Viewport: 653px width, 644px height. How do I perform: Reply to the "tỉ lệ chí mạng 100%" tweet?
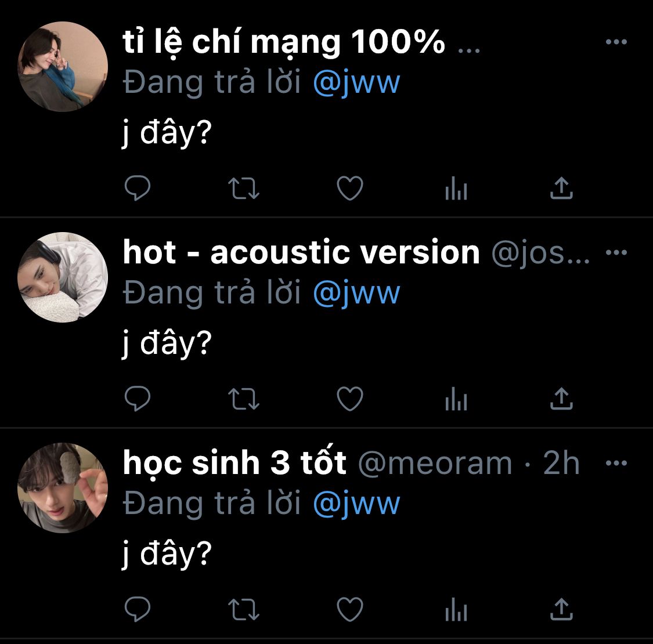point(138,188)
